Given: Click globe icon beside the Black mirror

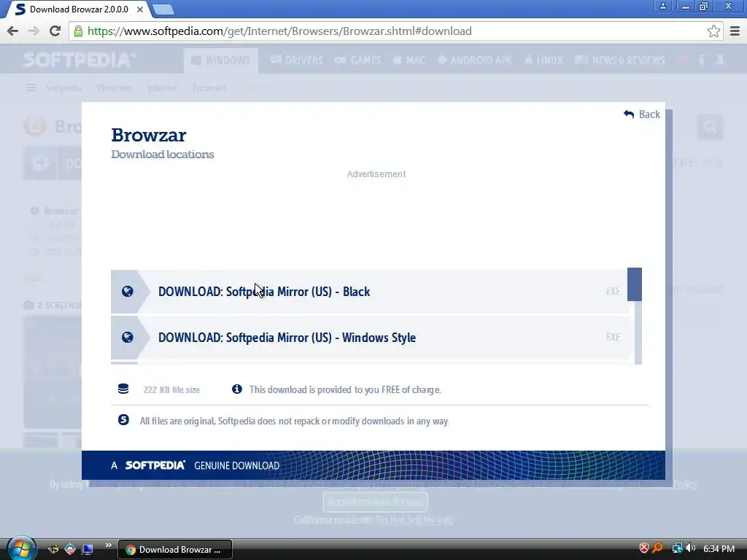Looking at the screenshot, I should click(127, 292).
